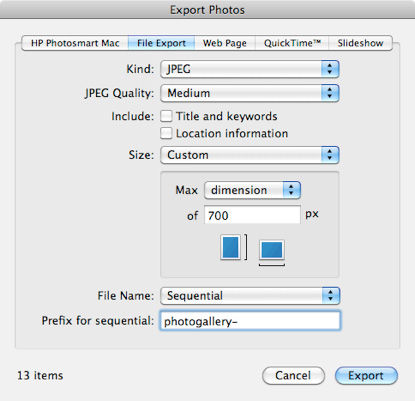This screenshot has height=401, width=415.
Task: Click the Kind popup arrow stepper
Action: coord(330,69)
